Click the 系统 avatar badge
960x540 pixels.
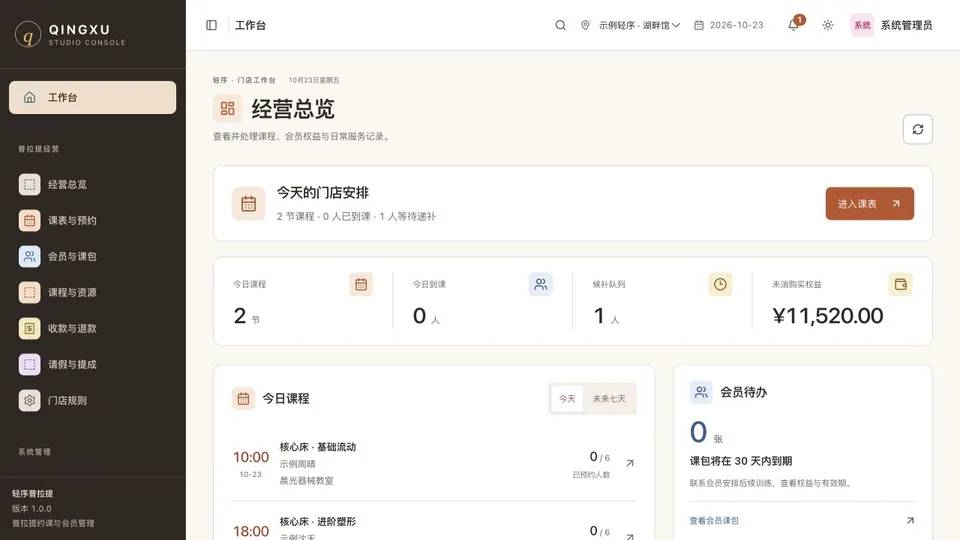[x=862, y=25]
